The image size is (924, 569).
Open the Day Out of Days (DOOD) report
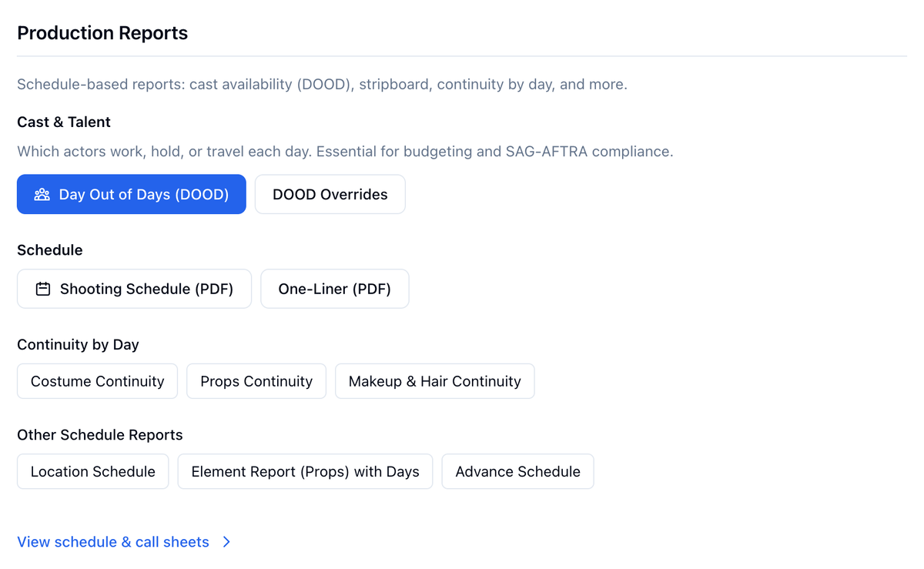(x=132, y=194)
